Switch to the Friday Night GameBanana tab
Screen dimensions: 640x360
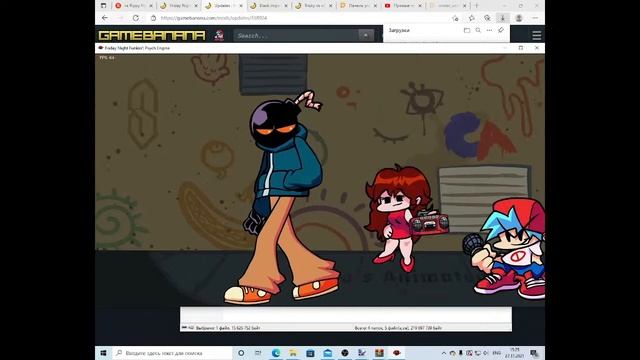[x=178, y=6]
